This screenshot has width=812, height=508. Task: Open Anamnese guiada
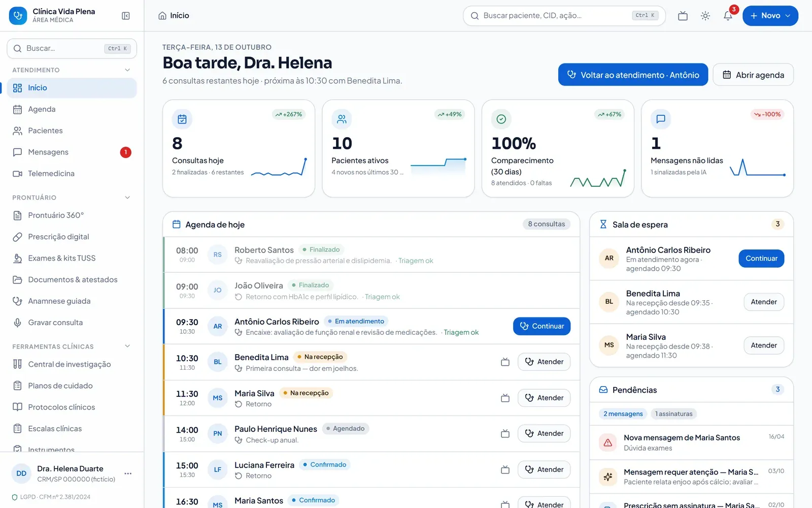72,301
